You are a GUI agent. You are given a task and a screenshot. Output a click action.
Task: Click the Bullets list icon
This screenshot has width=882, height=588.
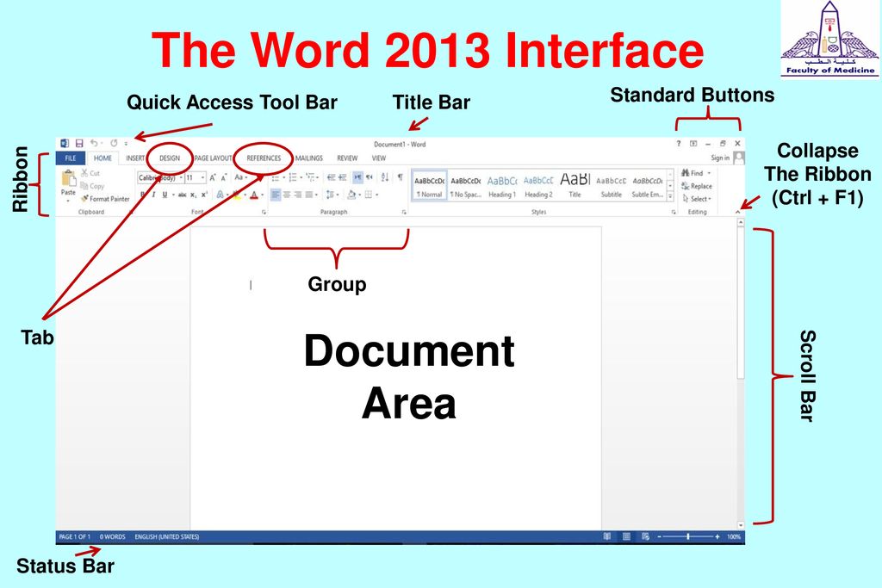[x=276, y=177]
